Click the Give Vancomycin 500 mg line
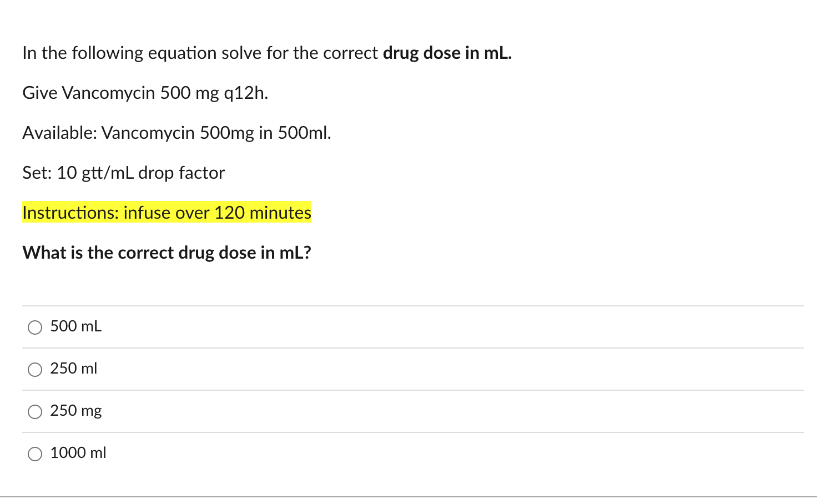Screen dimensions: 817x504 coord(145,93)
